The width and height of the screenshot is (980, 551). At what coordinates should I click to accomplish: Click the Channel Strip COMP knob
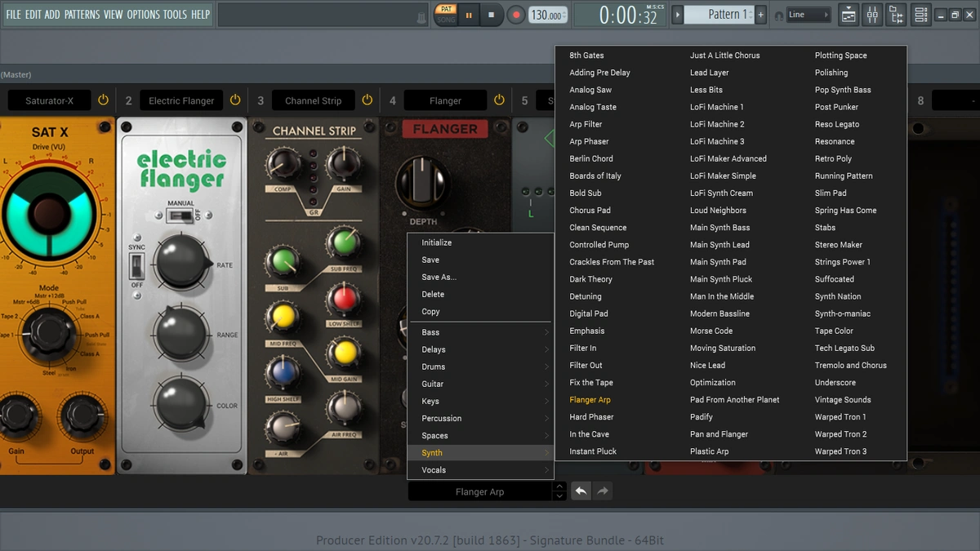[x=283, y=166]
